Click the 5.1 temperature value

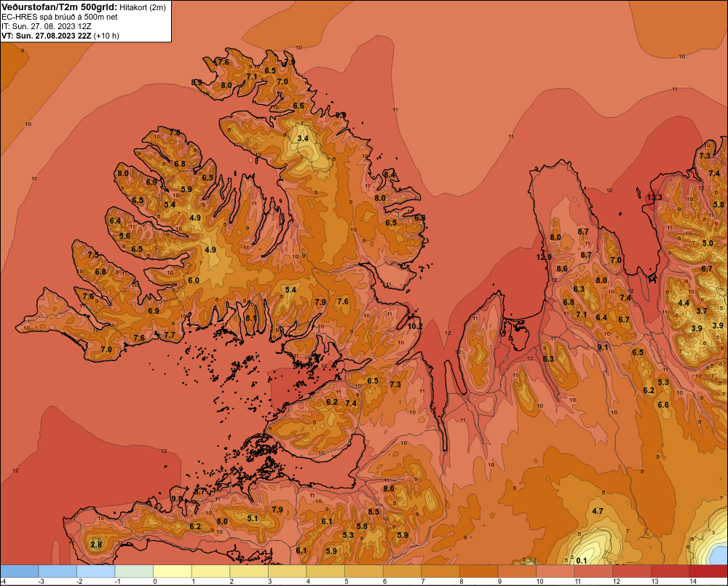pyautogui.click(x=252, y=518)
